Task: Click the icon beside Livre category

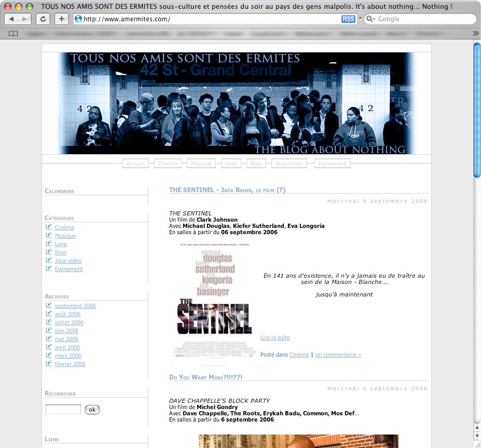Action: [x=49, y=243]
